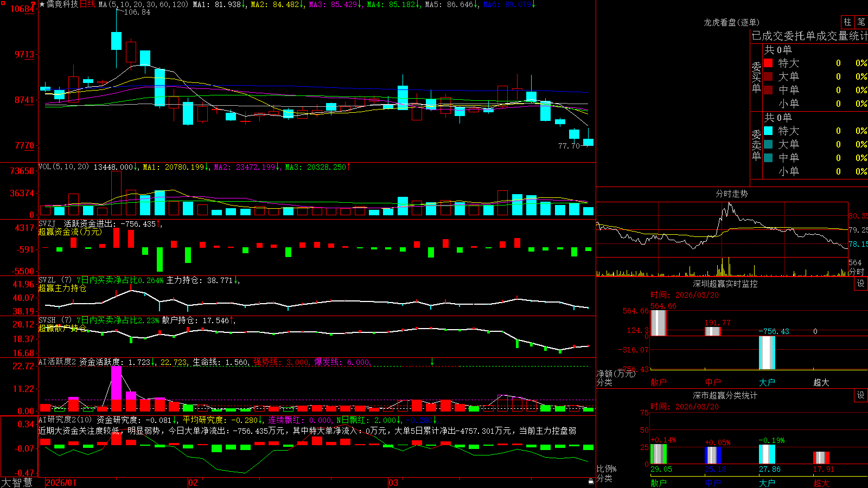This screenshot has height=488, width=868.
Task: Click the 龙虎看盘(逐单) panel title
Action: (732, 22)
